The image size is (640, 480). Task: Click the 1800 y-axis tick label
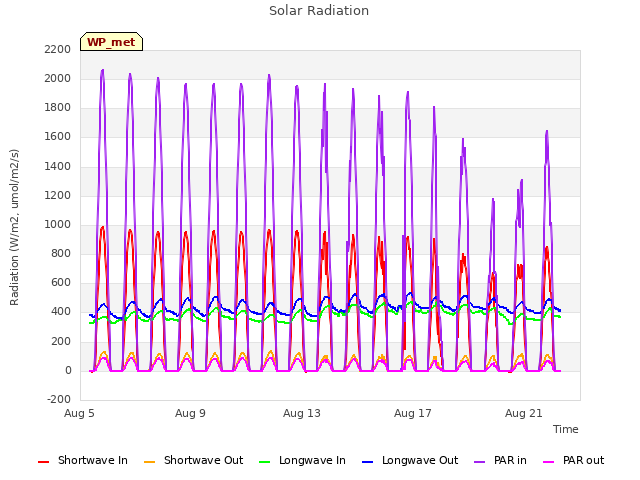click(58, 108)
